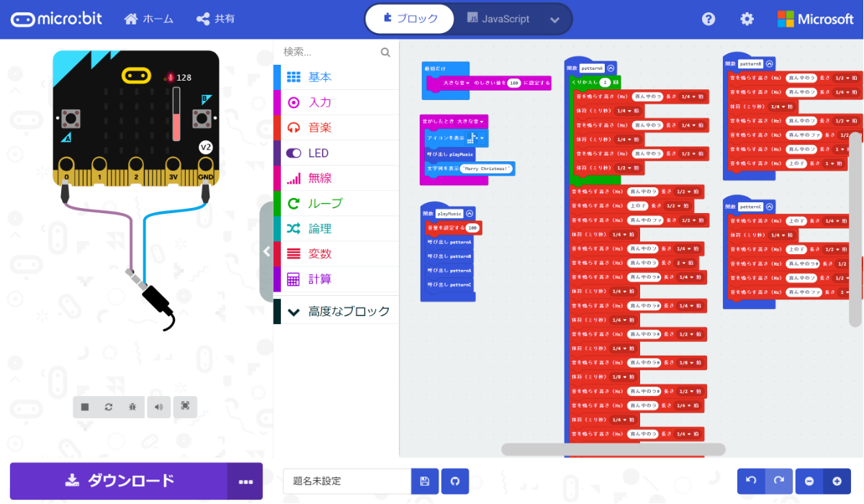This screenshot has width=864, height=504.
Task: Sign in with the Microsoft button
Action: tap(816, 19)
